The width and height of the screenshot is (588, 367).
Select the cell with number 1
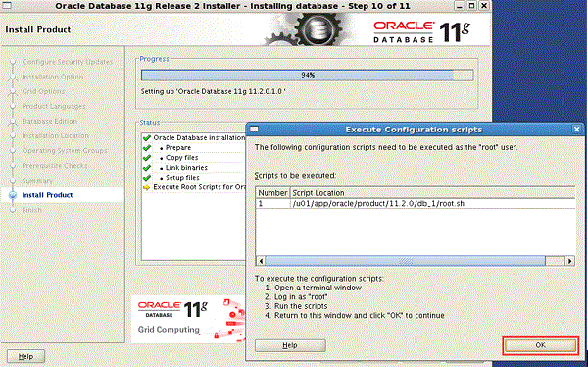tap(272, 203)
